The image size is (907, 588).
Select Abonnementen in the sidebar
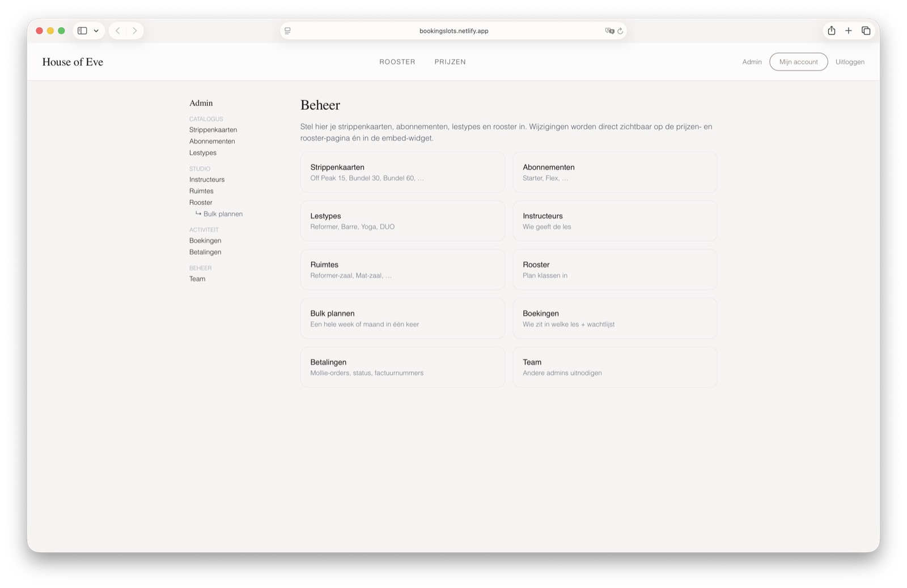point(212,141)
